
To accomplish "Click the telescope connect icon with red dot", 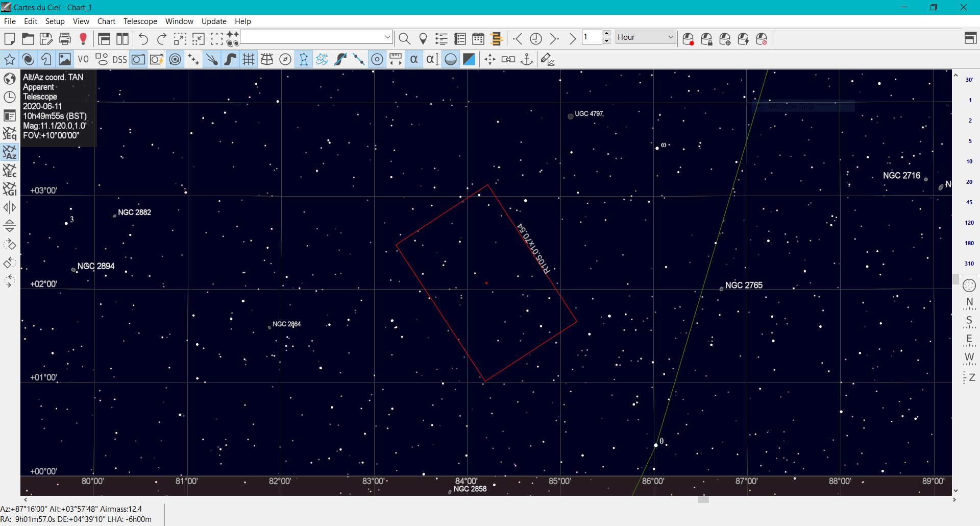I will (x=688, y=39).
